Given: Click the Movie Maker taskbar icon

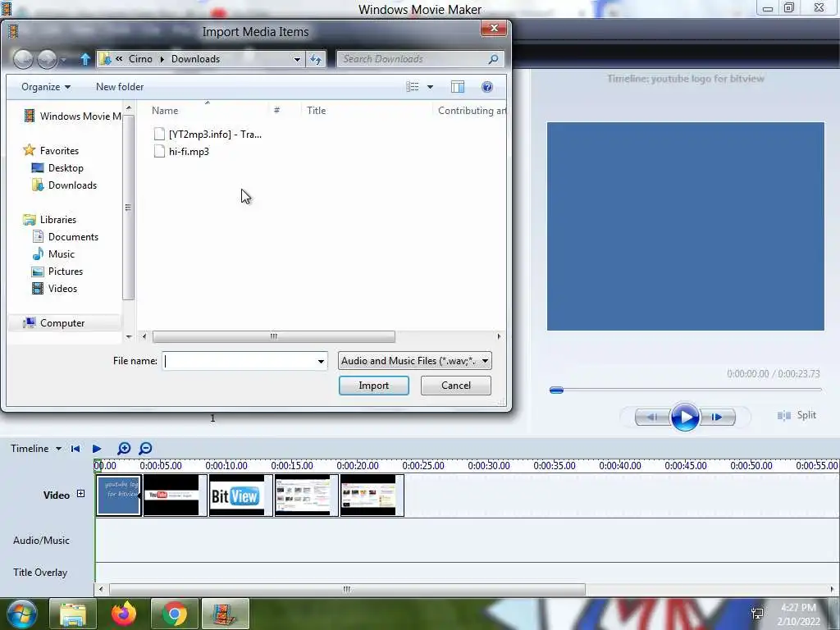Looking at the screenshot, I should (x=225, y=614).
